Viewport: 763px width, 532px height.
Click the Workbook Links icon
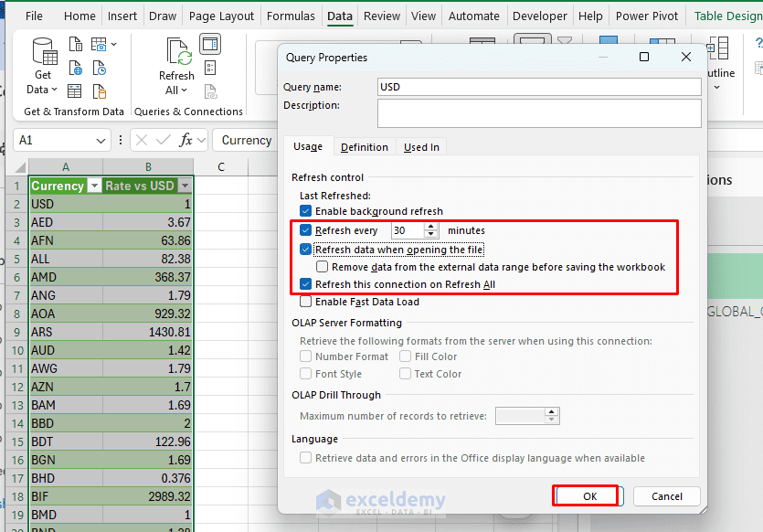(210, 91)
